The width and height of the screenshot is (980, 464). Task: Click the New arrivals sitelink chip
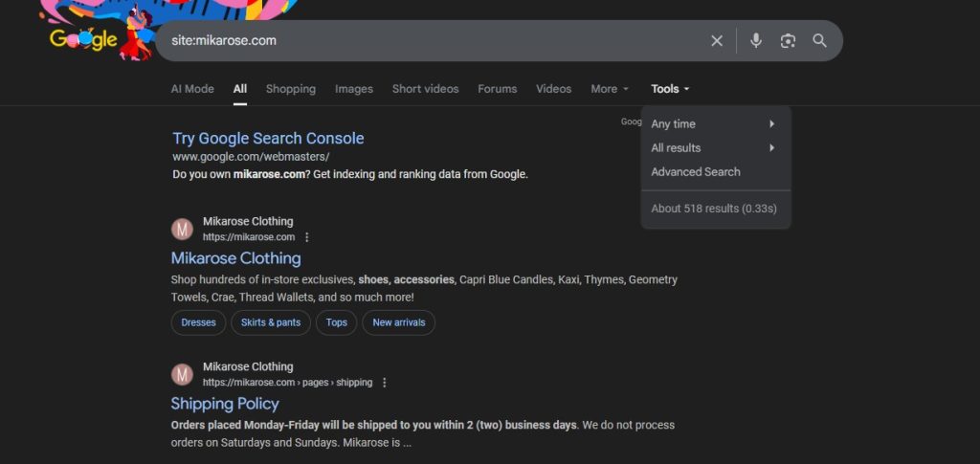coord(398,322)
